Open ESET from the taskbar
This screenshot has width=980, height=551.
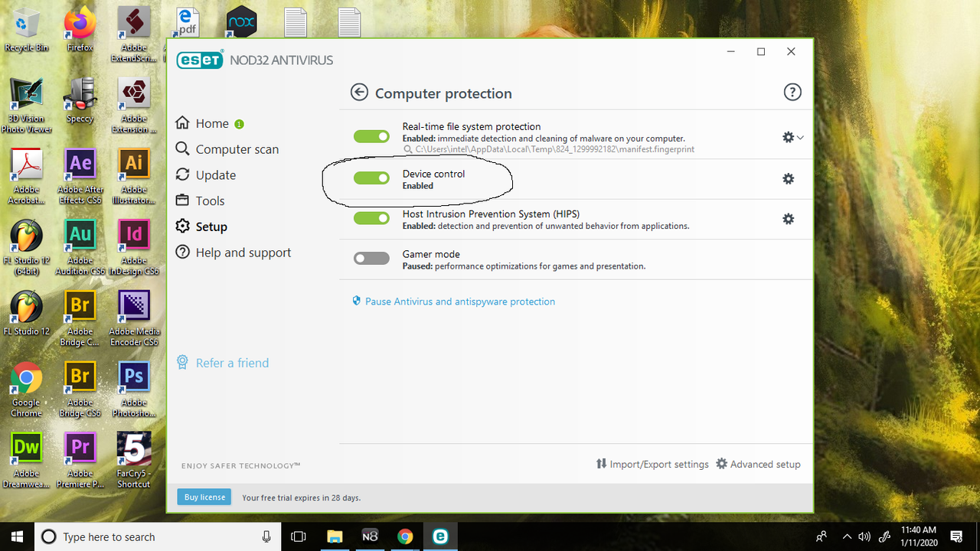[439, 536]
